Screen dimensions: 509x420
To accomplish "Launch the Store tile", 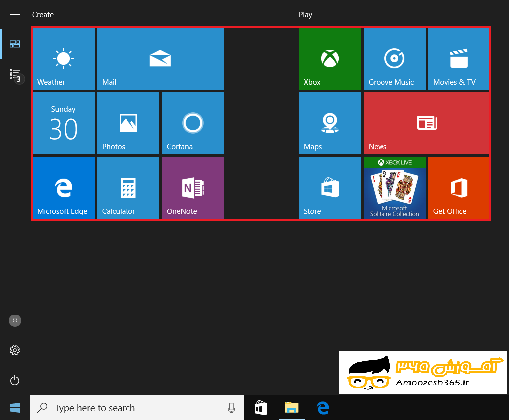I will pyautogui.click(x=330, y=188).
